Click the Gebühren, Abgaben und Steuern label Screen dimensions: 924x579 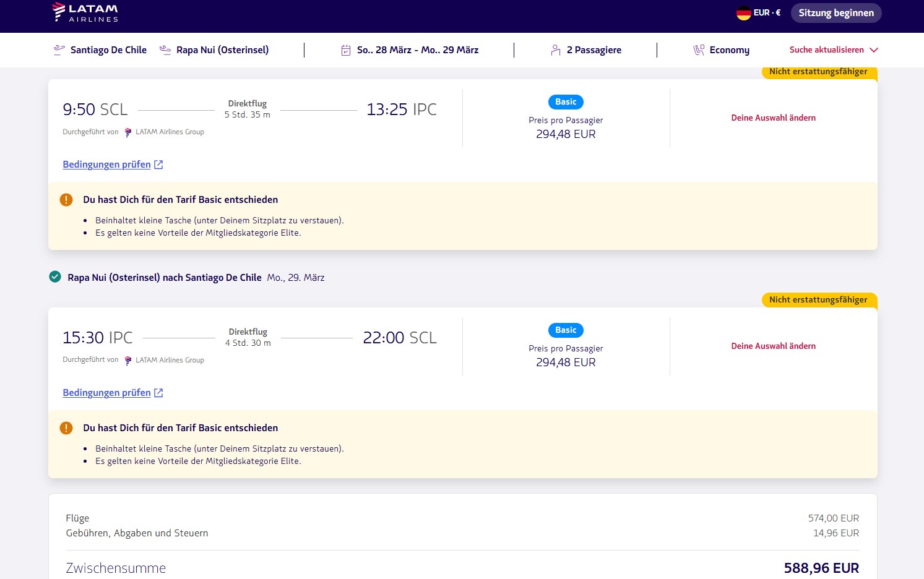coord(137,533)
